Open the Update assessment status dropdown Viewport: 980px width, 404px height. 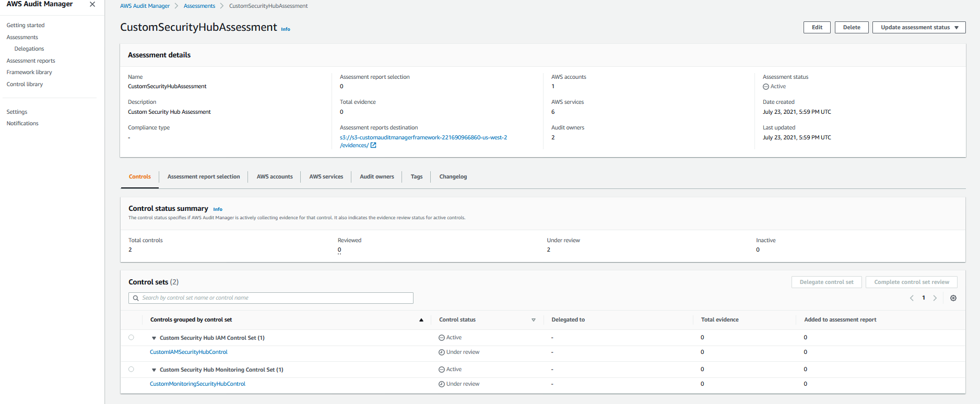919,27
